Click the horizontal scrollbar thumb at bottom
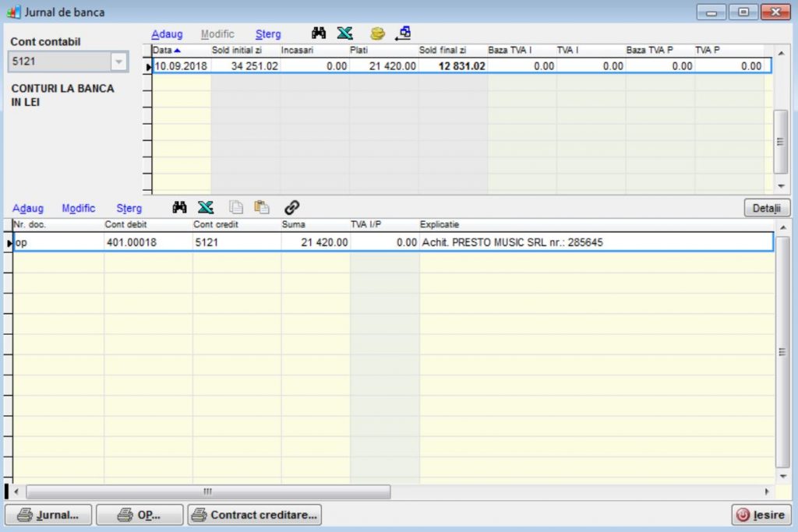 point(207,491)
